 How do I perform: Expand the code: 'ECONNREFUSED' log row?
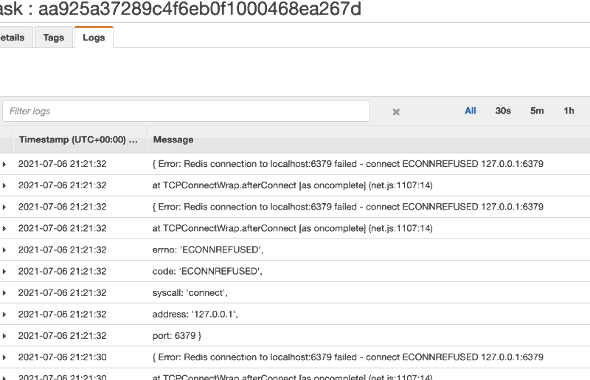click(4, 271)
